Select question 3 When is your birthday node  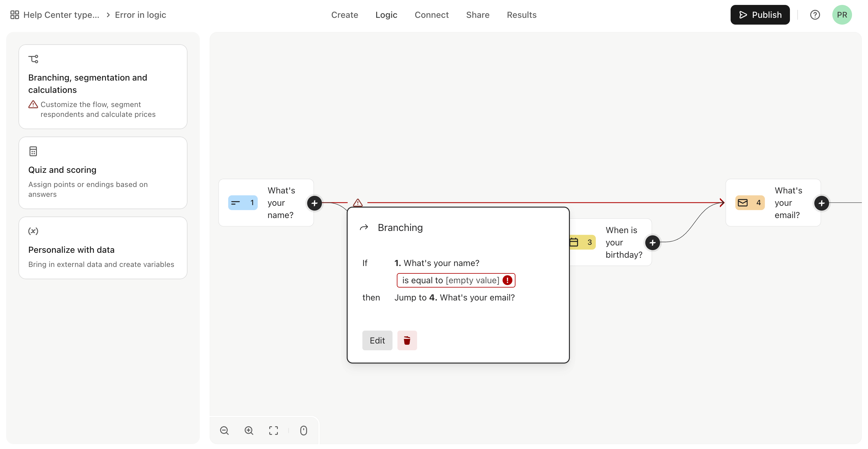click(610, 242)
